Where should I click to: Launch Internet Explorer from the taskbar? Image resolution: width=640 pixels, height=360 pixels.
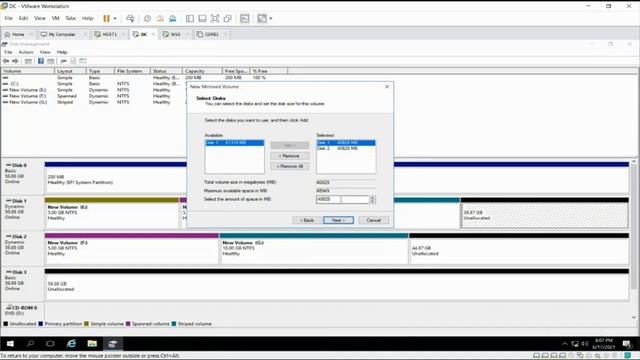(71, 344)
